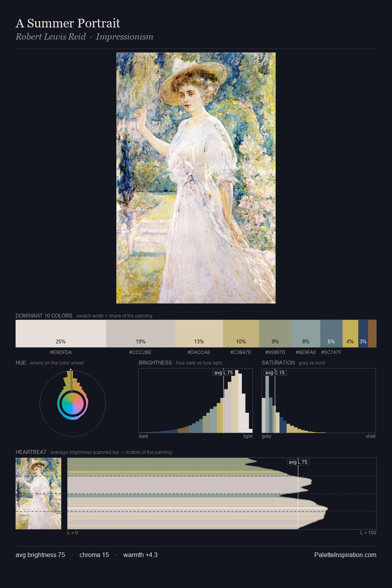
Task: Click the L = 100 axis label
Action: click(368, 533)
